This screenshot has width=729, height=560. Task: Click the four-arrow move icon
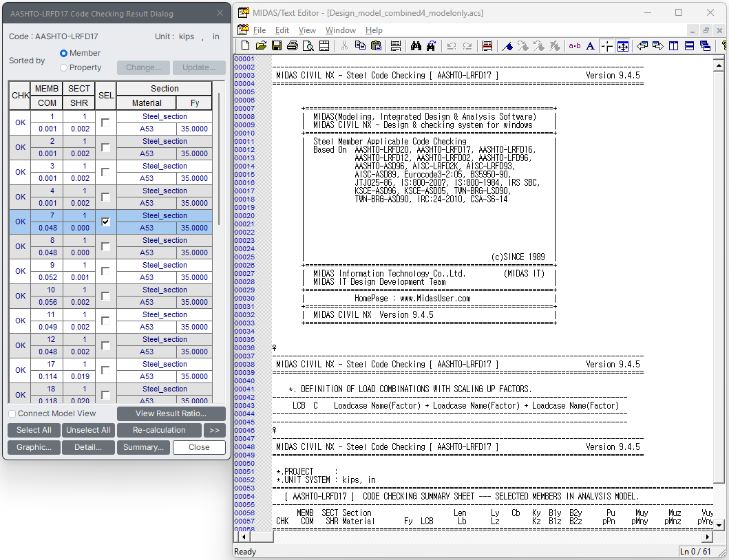point(622,45)
